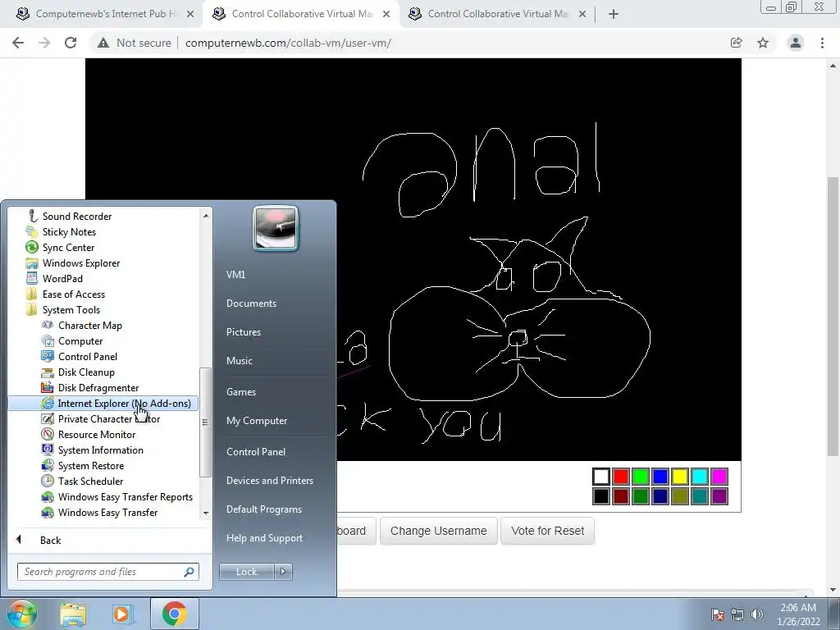Open Control Panel in Start menu right pane
The width and height of the screenshot is (840, 630).
[256, 452]
